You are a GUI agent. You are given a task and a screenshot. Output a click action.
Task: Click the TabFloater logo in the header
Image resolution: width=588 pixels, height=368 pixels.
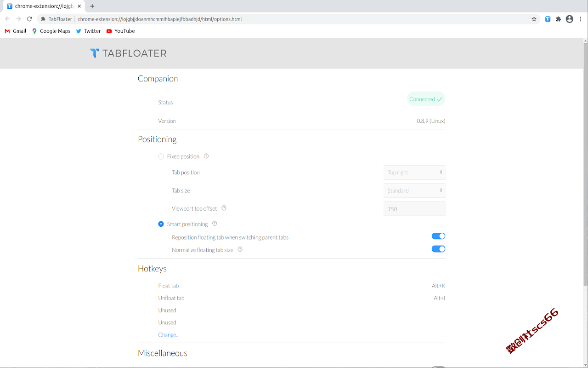click(128, 53)
